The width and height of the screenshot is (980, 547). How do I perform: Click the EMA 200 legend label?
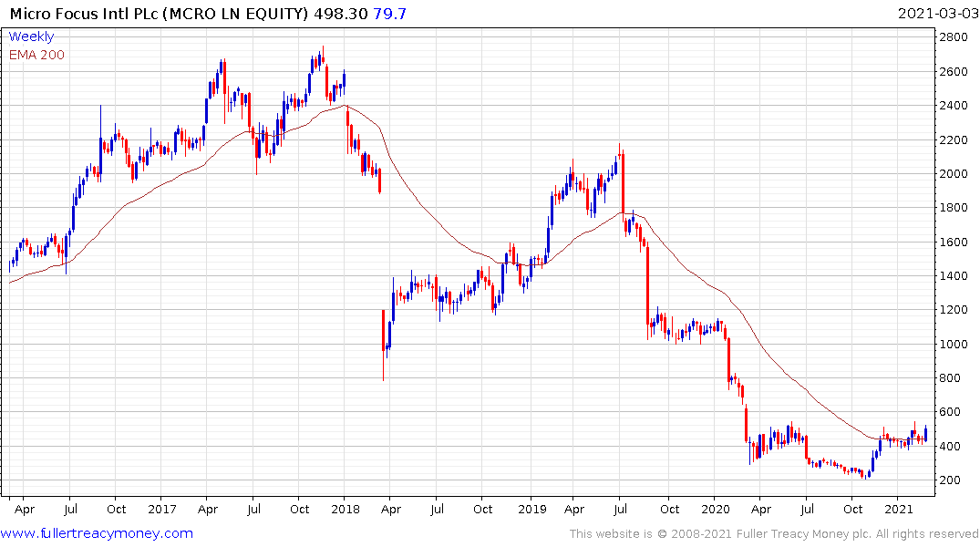click(x=36, y=55)
